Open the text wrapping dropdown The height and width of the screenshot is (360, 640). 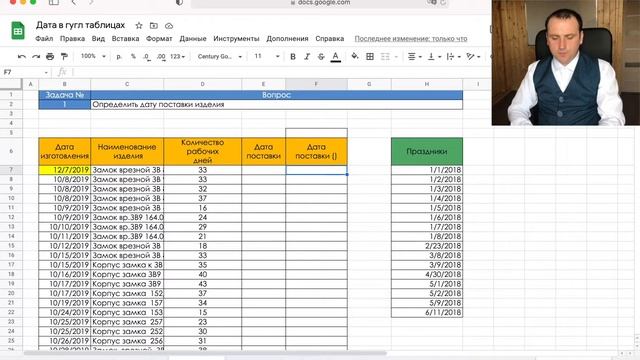click(x=453, y=57)
